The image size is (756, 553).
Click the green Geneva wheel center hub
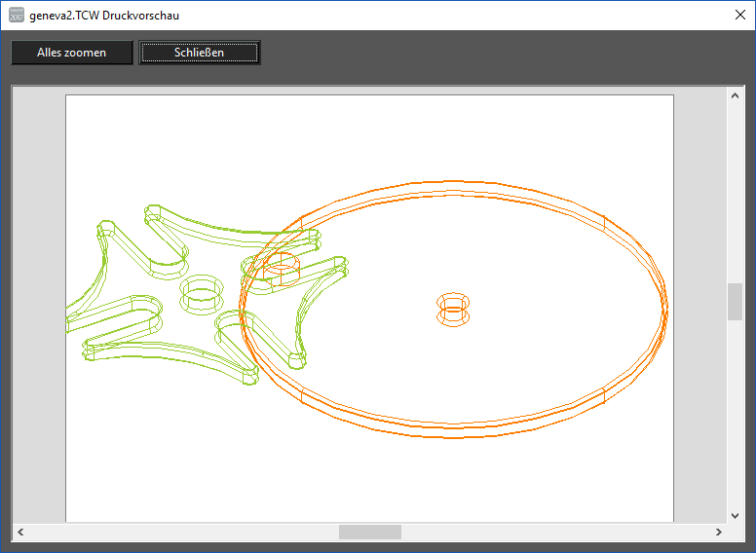click(201, 294)
